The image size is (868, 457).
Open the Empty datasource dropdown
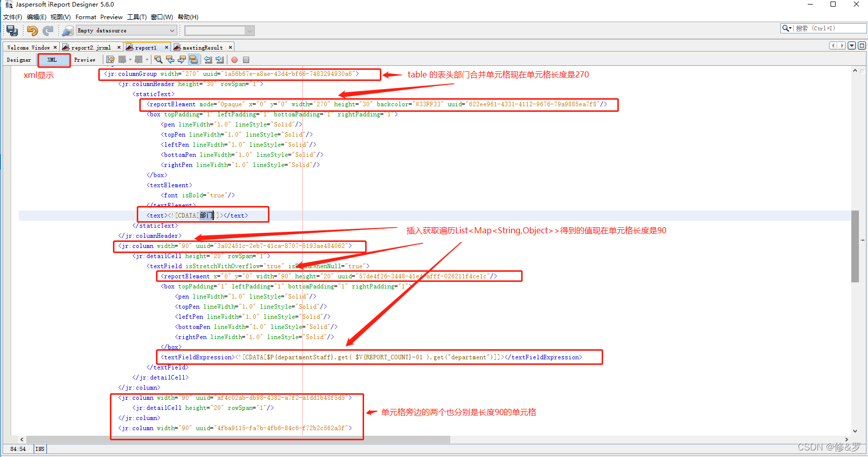click(x=126, y=30)
